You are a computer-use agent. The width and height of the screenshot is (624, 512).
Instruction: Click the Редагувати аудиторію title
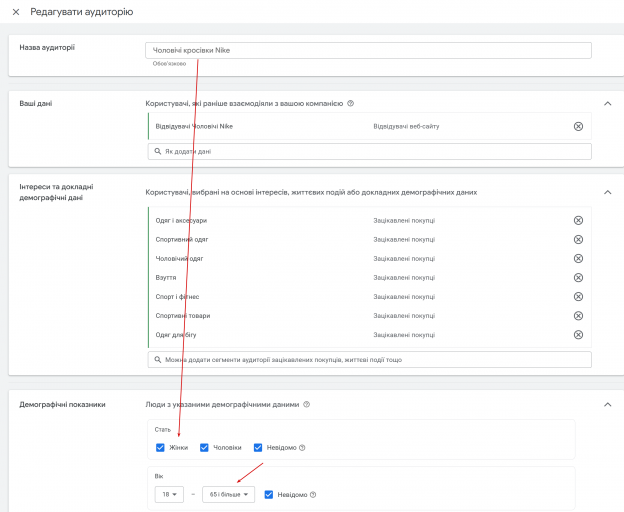(x=82, y=12)
